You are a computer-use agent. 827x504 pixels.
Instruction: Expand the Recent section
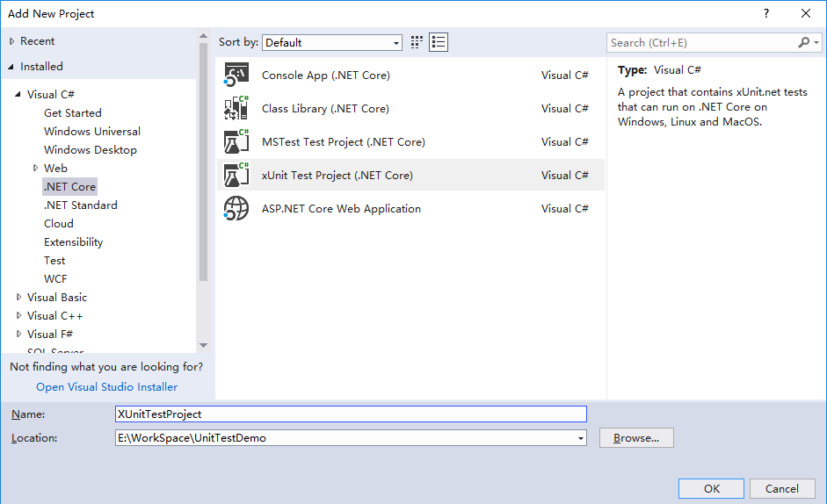point(12,41)
